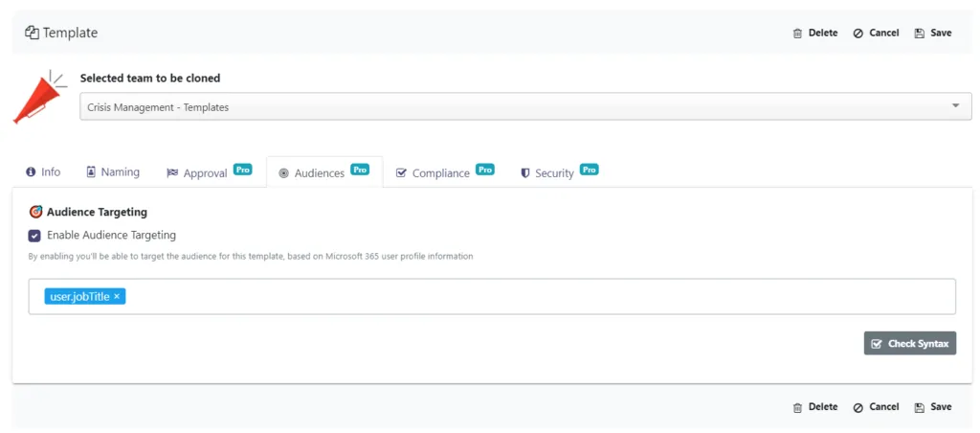
Task: Focus the audience targeting expression field
Action: [492, 297]
